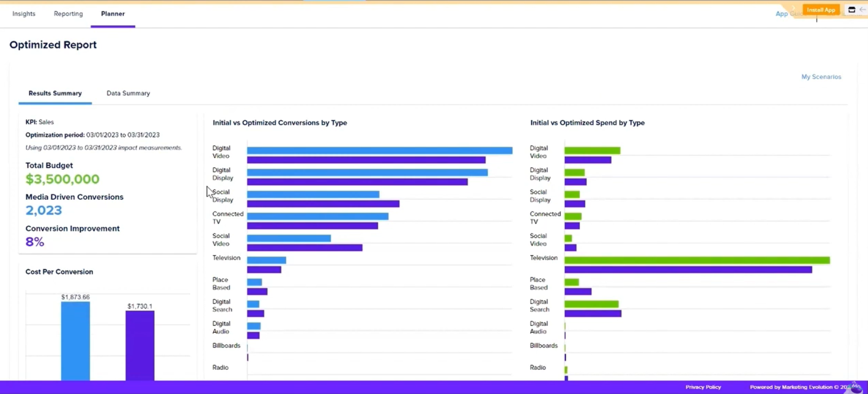Open the Privacy Policy link

pyautogui.click(x=703, y=387)
